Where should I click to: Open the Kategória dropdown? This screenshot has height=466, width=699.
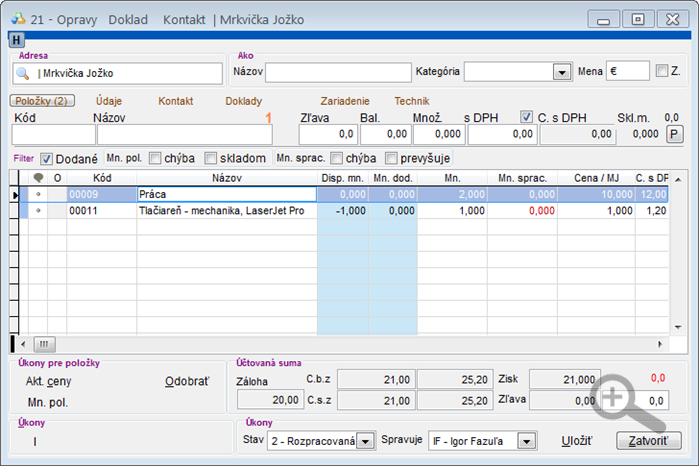[x=562, y=72]
